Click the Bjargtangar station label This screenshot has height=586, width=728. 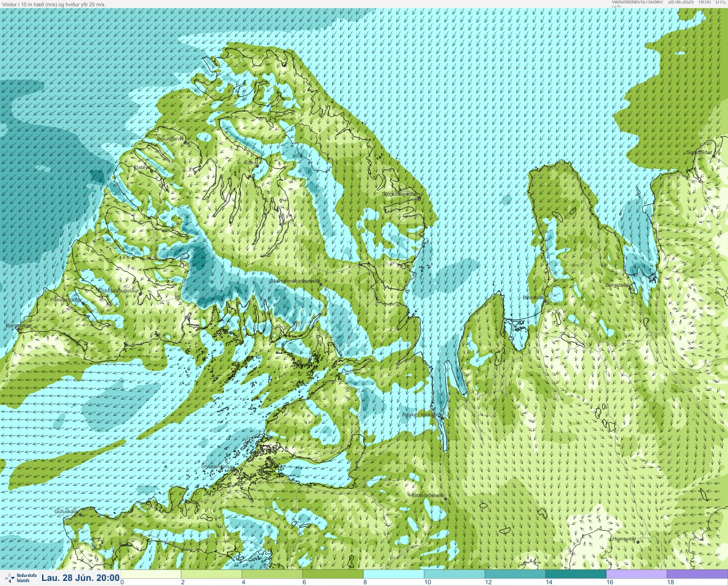pyautogui.click(x=18, y=325)
